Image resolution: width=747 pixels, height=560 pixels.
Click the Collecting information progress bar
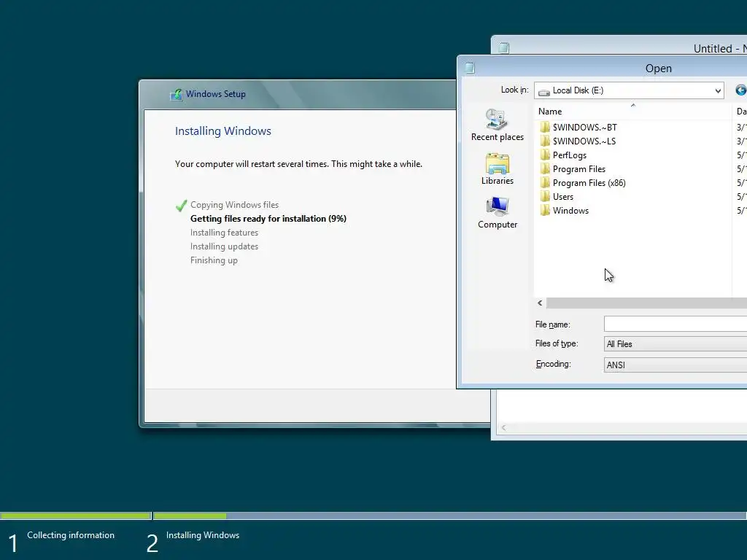[x=76, y=516]
